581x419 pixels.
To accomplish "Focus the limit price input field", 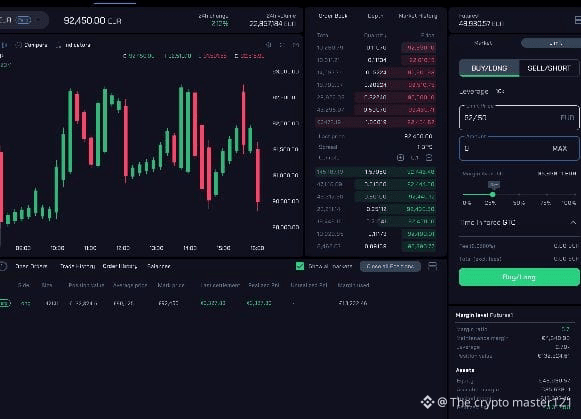I will coord(519,117).
